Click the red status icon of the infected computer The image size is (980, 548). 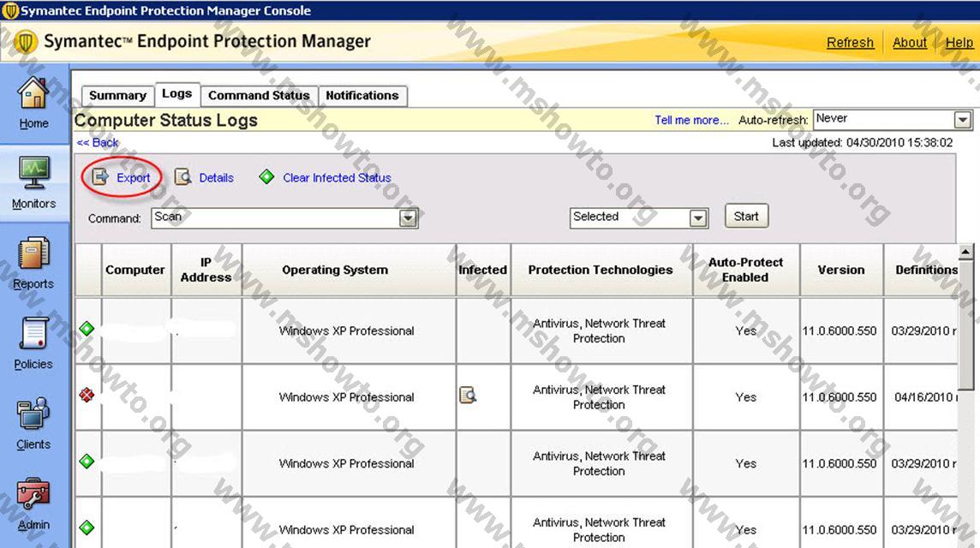click(87, 394)
